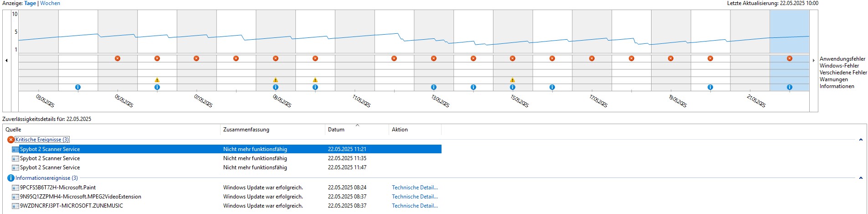868x214 pixels.
Task: Click the blue Informationsereignisse group icon
Action: point(11,178)
